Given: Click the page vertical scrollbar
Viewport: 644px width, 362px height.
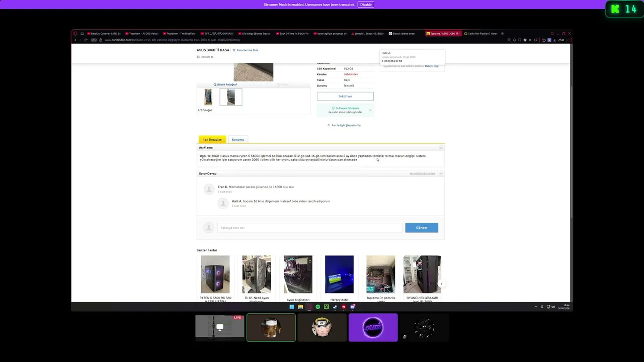Looking at the screenshot, I should tap(572, 151).
